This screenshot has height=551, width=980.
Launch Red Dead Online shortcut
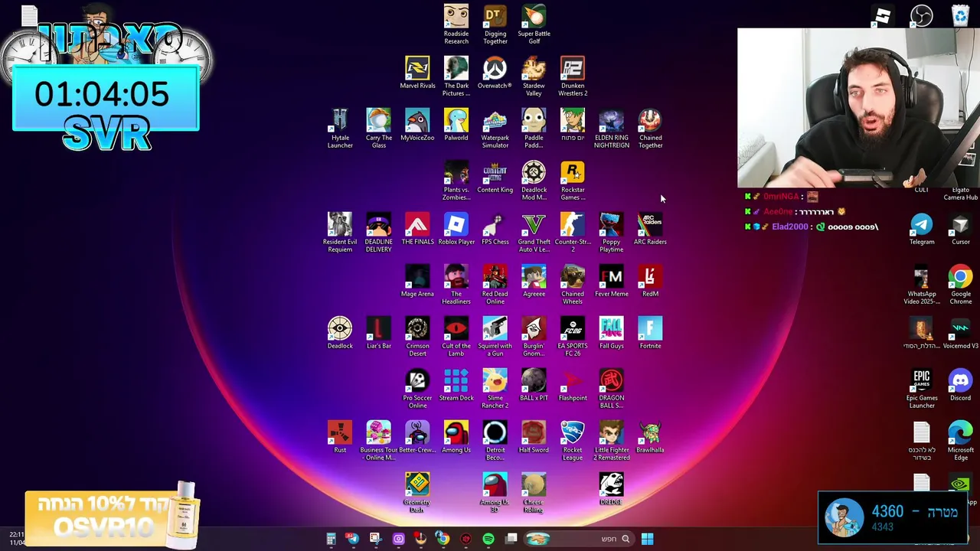tap(495, 284)
